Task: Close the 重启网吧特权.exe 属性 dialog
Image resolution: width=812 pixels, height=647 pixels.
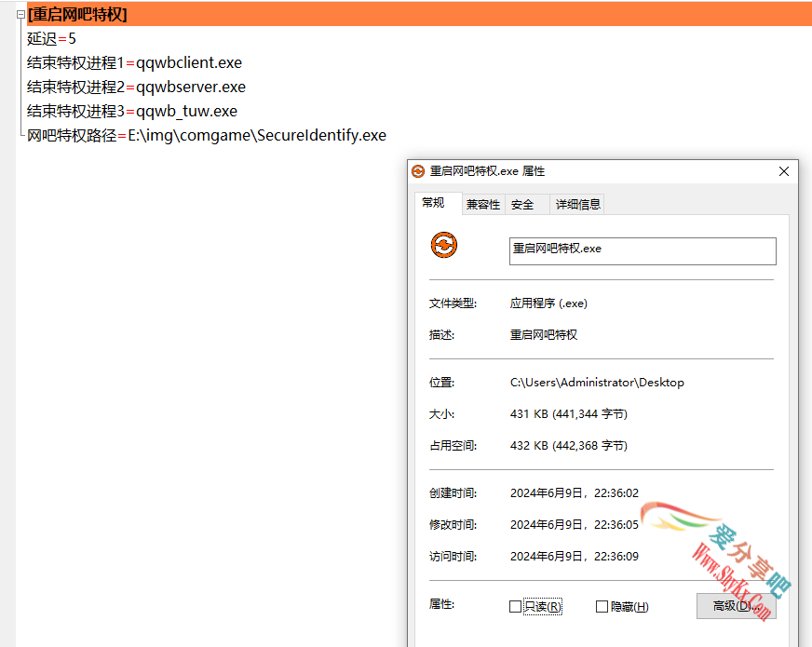Action: pyautogui.click(x=784, y=171)
